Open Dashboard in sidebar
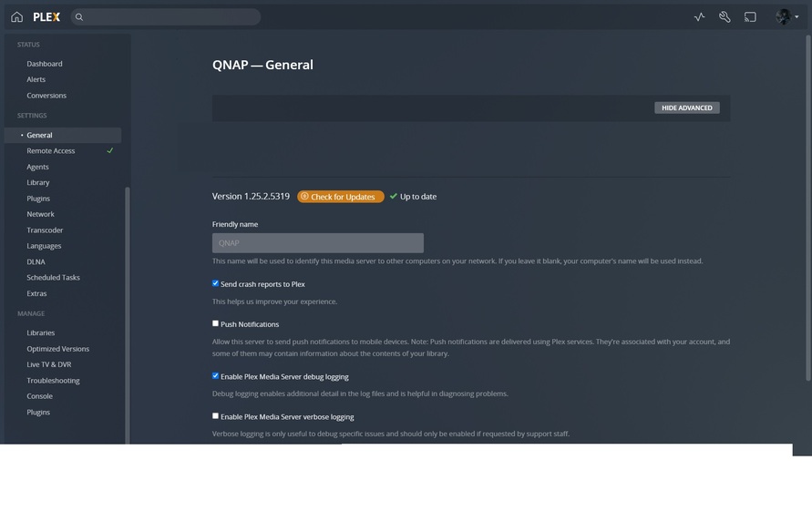812x511 pixels. coord(45,64)
